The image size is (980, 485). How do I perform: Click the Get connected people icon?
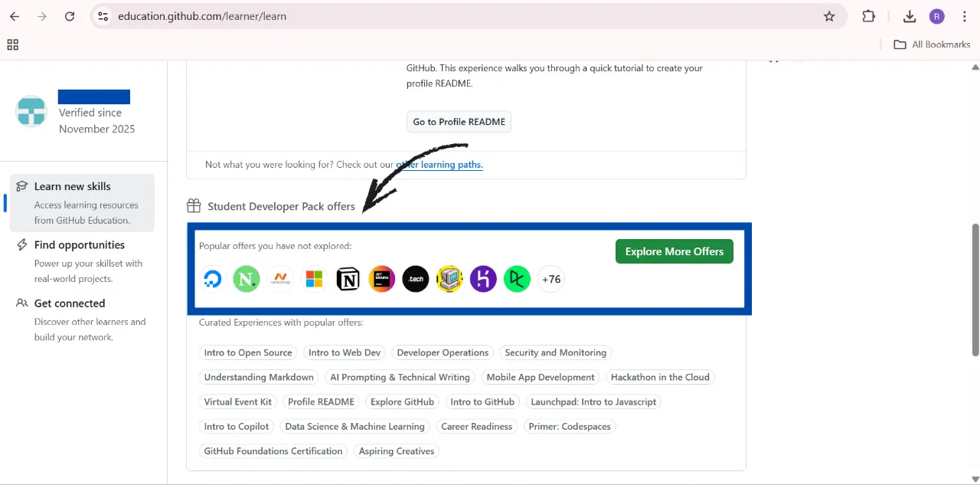coord(21,303)
